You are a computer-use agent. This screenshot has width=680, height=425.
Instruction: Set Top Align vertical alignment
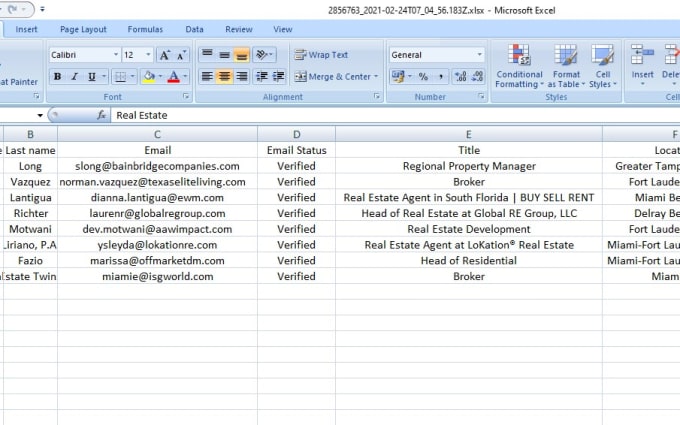click(x=207, y=55)
